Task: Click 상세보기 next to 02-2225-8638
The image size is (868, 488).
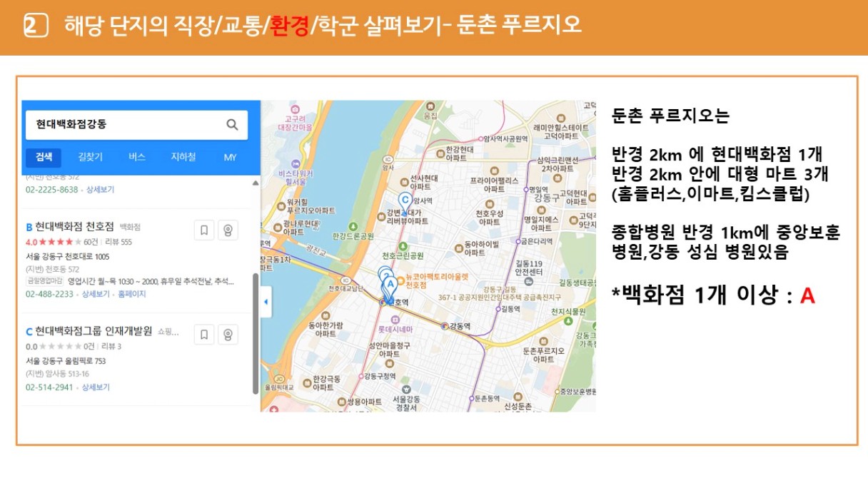Action: (100, 190)
